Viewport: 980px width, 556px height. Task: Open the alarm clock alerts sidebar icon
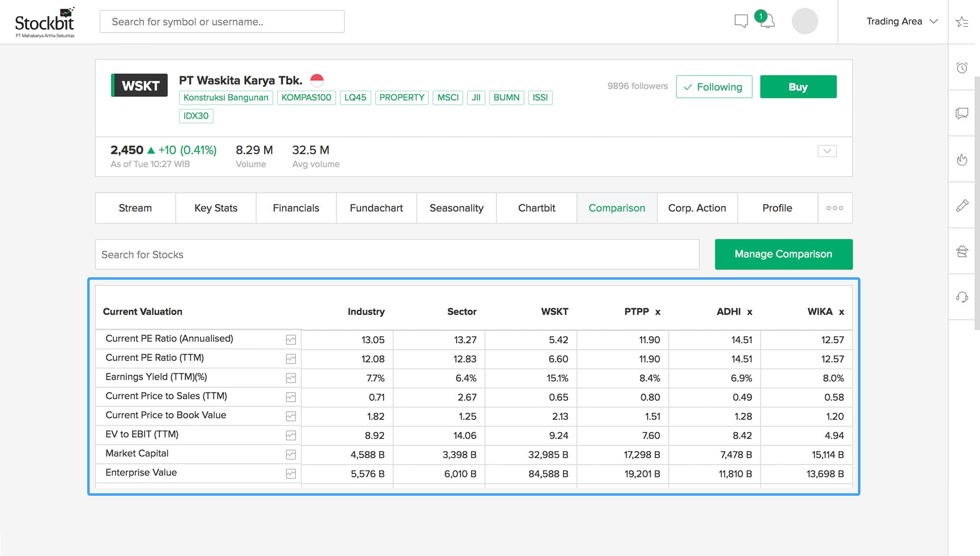pyautogui.click(x=962, y=68)
